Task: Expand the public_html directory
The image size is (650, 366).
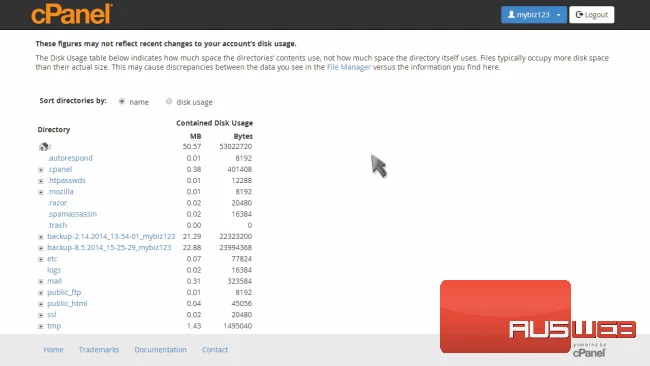Action: click(41, 304)
